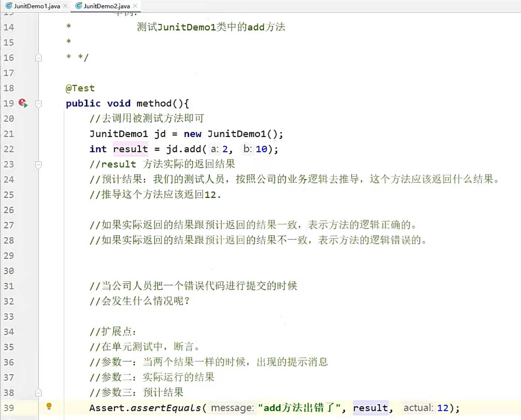Close the JunitDemo1.java tab

point(66,6)
